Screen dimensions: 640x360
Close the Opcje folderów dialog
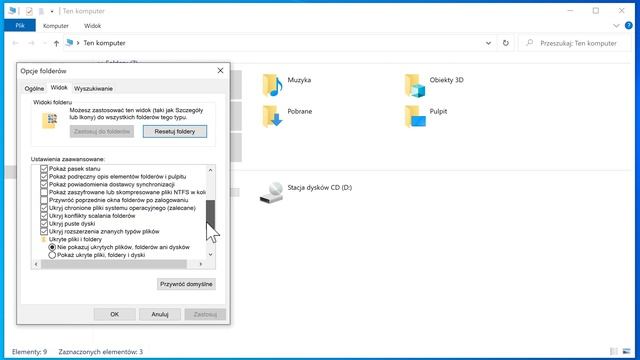(220, 71)
